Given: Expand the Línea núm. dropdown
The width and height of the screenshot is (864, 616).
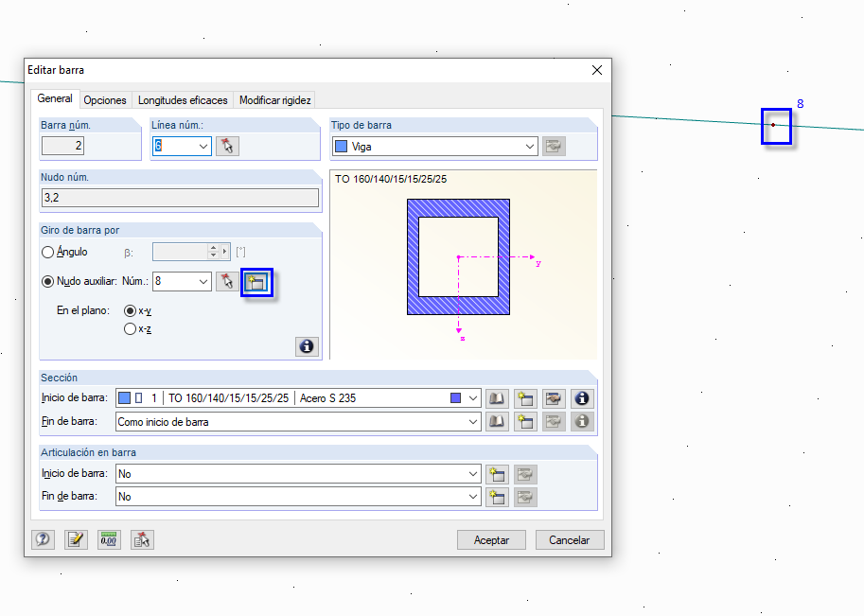Looking at the screenshot, I should pos(203,146).
